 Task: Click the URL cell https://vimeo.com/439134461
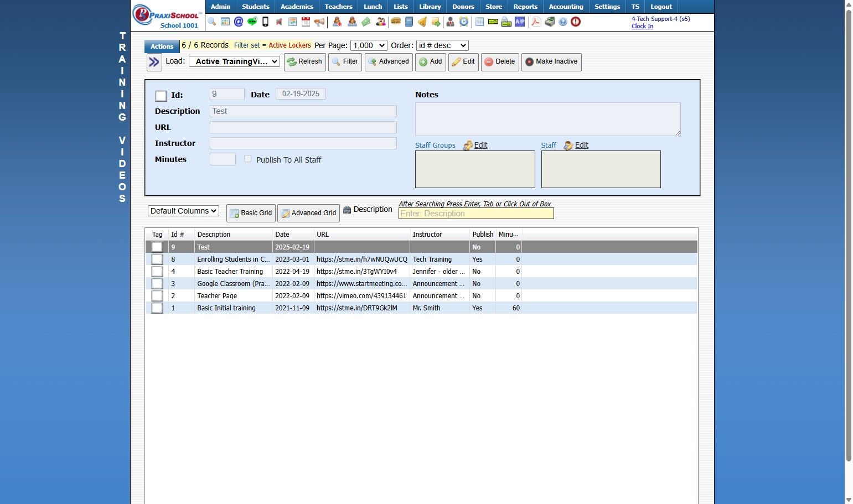361,296
